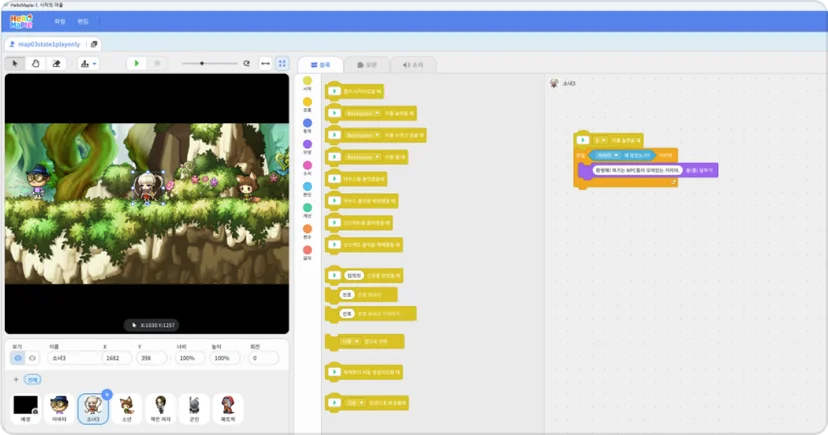Image resolution: width=828 pixels, height=435 pixels.
Task: Click play arrow on mouse-released block
Action: tap(334, 201)
